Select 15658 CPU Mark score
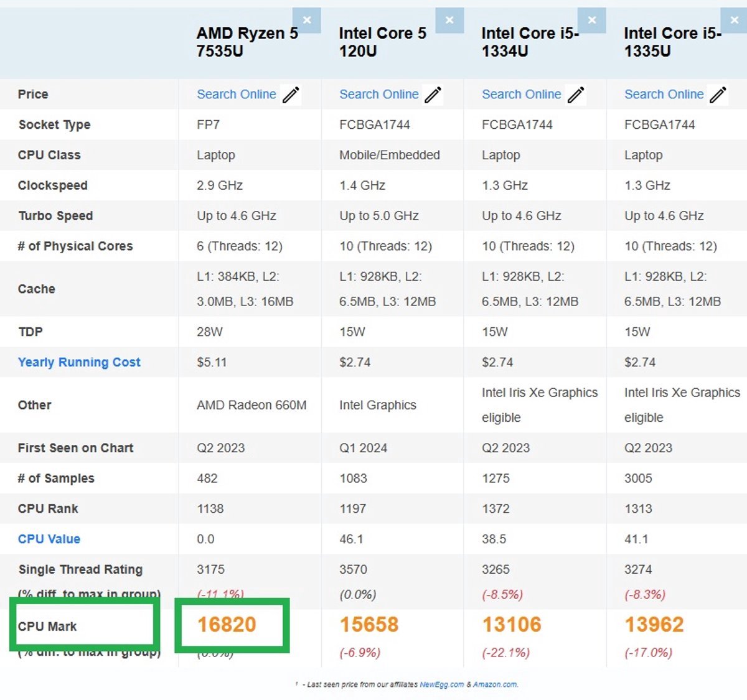747x700 pixels. pyautogui.click(x=369, y=625)
